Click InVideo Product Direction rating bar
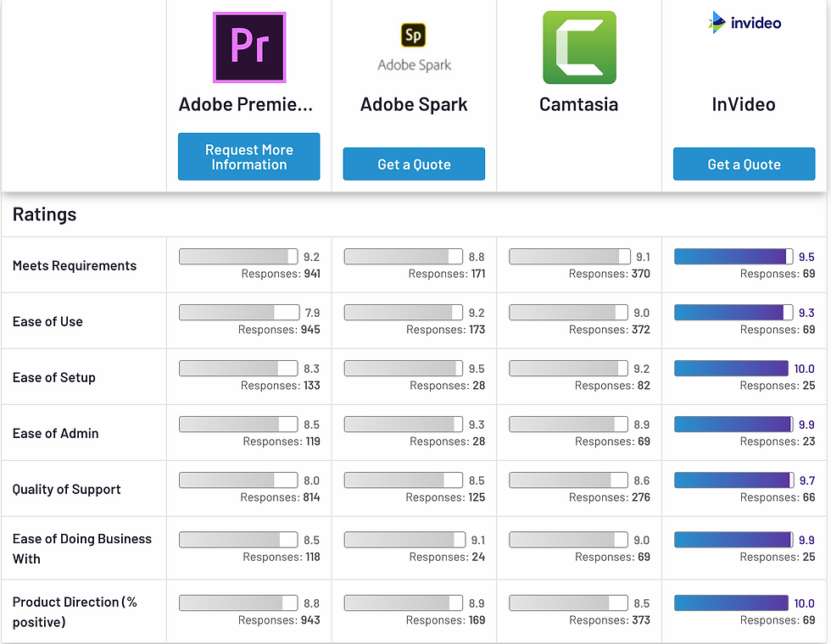Screen dimensions: 831x644 pyautogui.click(x=733, y=603)
